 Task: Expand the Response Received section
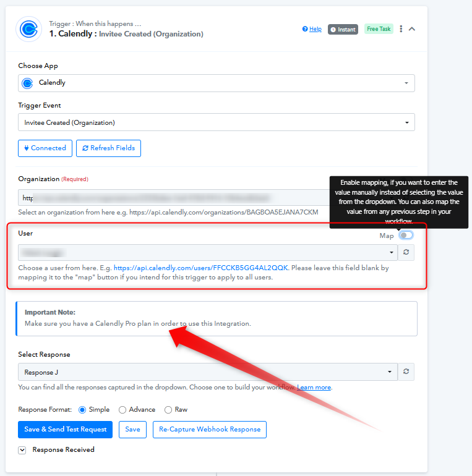[x=22, y=450]
